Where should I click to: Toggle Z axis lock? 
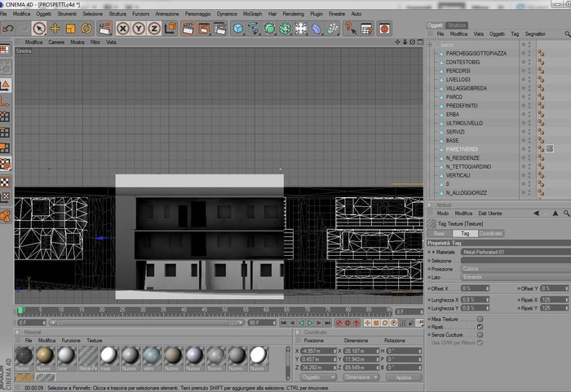(154, 29)
